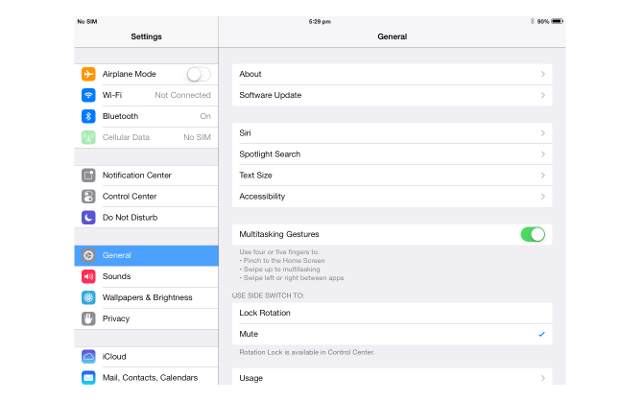Screen dimensions: 620x400
Task: Open Privacy settings in sidebar
Action: [146, 319]
